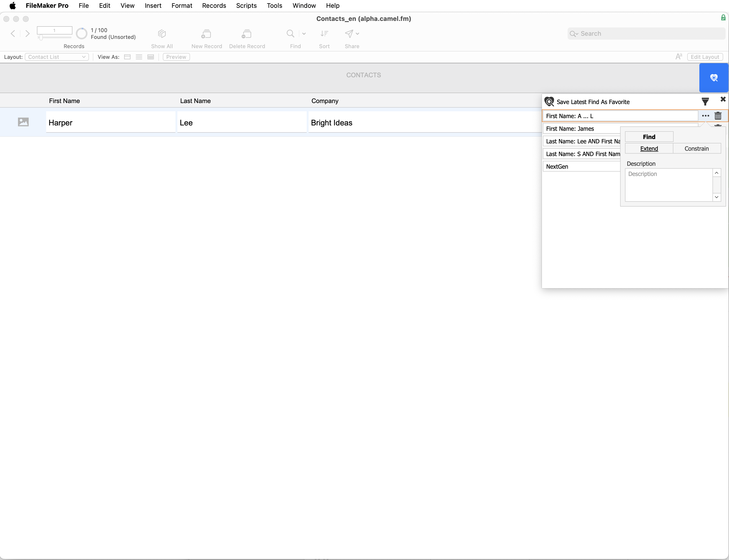Click the Edit Layout button
The height and width of the screenshot is (560, 729).
[x=705, y=57]
